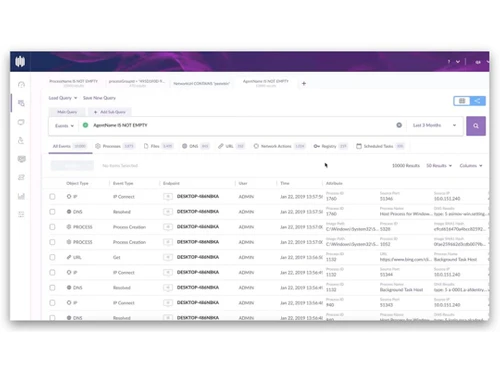
Task: Select the All Events filter tab
Action: 70,146
